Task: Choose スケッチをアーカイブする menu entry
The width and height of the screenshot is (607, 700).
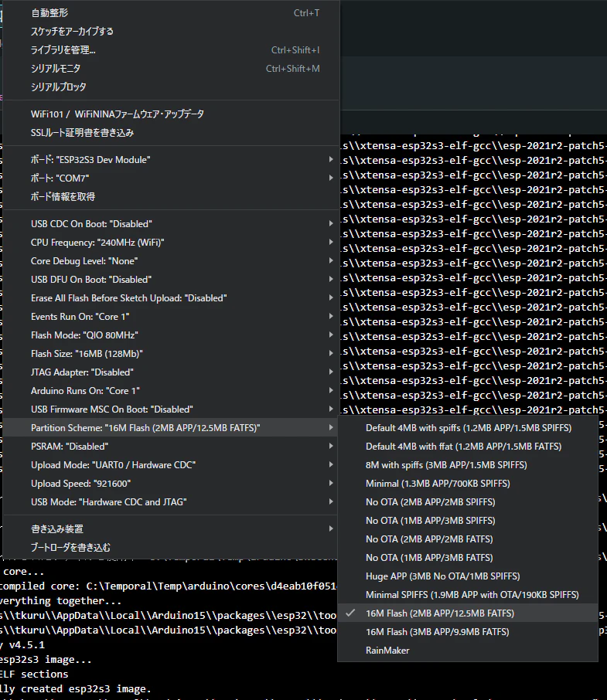Action: (171, 31)
